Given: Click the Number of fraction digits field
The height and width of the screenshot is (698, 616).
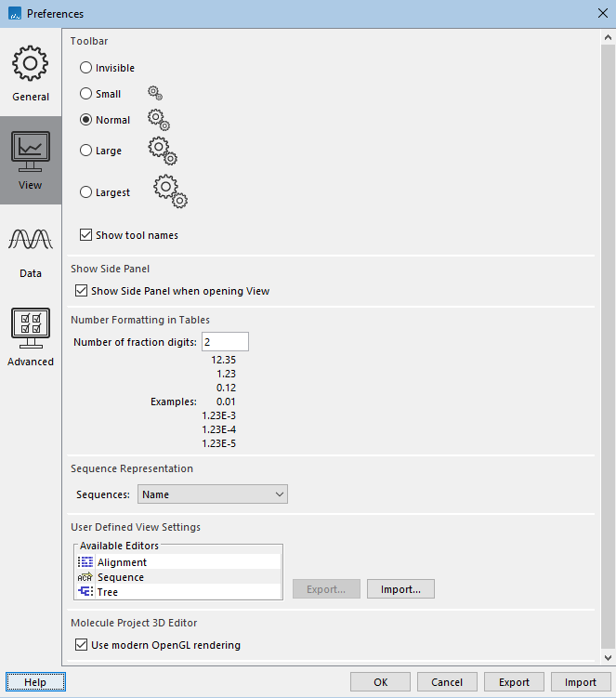Looking at the screenshot, I should 224,342.
